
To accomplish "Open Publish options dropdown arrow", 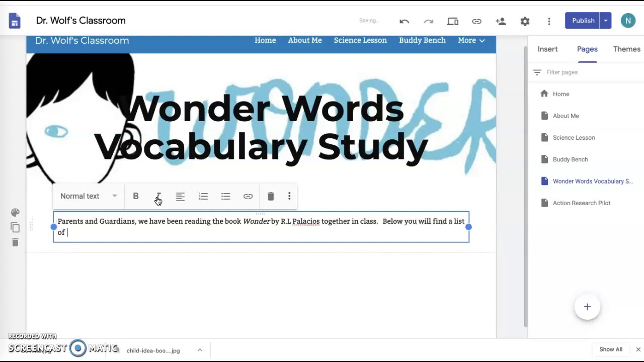I will 606,21.
